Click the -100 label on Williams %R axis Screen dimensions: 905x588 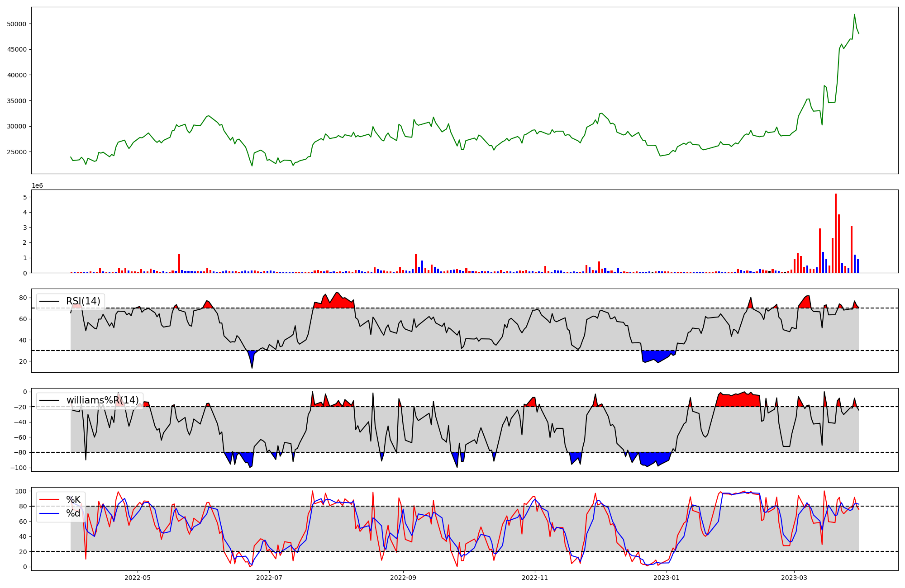click(19, 468)
